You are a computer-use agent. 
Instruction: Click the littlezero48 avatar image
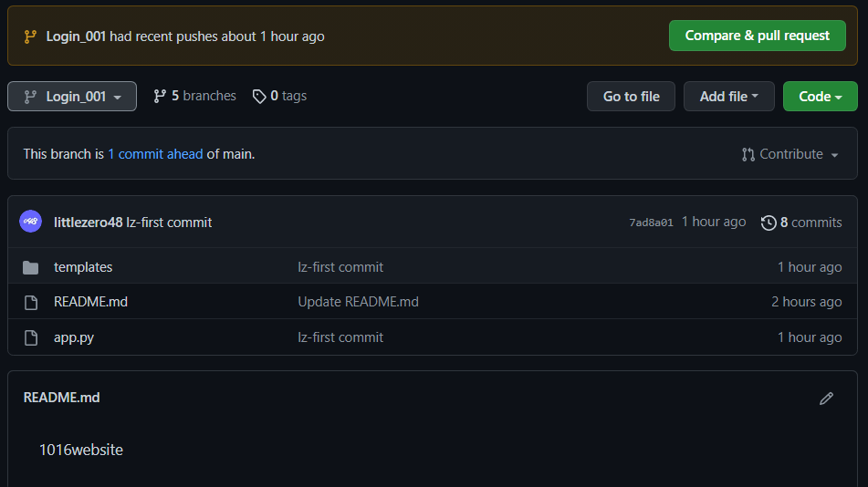pos(30,222)
